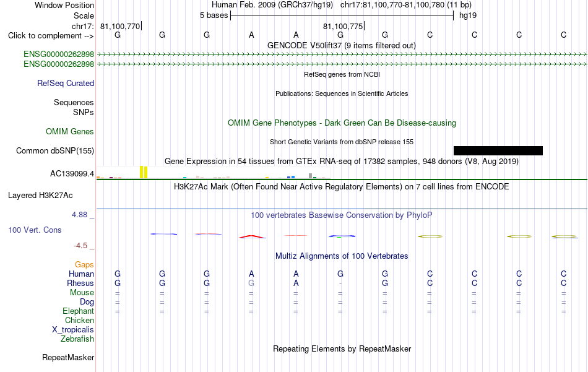
Task: Click the Dog alignment row label
Action: tap(87, 302)
